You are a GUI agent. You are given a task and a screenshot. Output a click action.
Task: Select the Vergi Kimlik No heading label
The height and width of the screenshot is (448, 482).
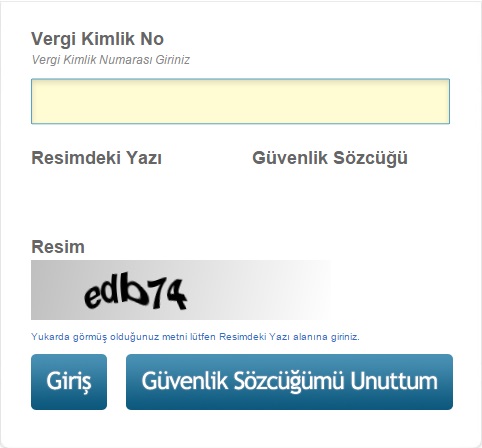[97, 39]
